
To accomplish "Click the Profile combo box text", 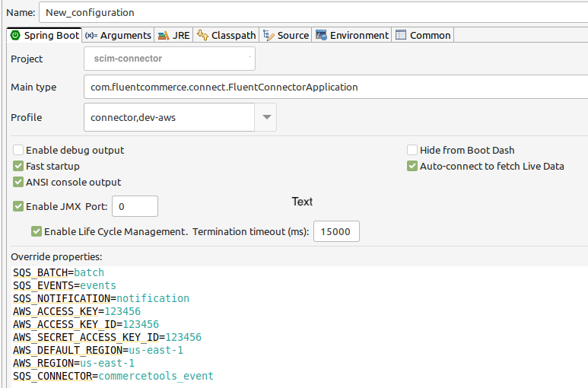I will click(x=167, y=117).
